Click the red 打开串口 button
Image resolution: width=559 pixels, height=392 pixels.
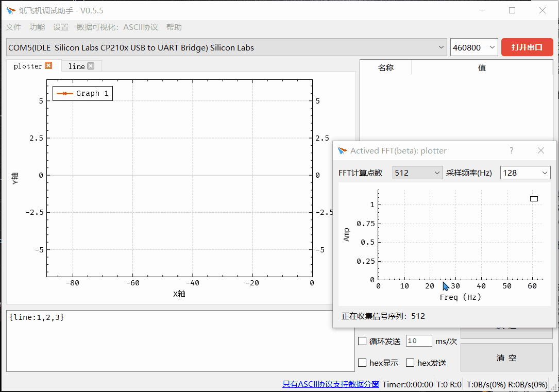click(527, 47)
